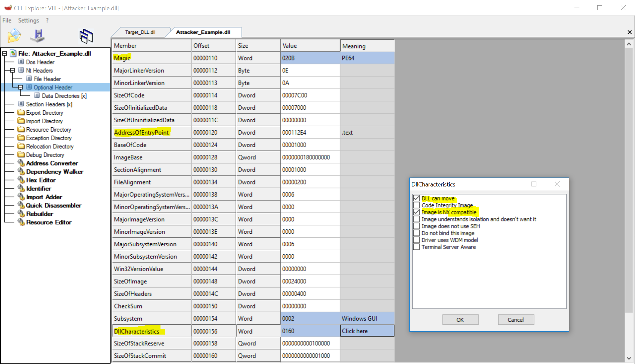Viewport: 635px width, 364px height.
Task: Click the file icon next to Attacker_Example.dll
Action: (13, 53)
